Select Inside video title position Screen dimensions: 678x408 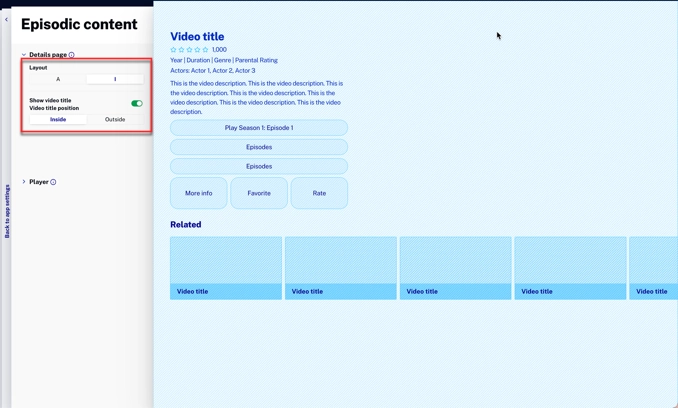coord(58,119)
